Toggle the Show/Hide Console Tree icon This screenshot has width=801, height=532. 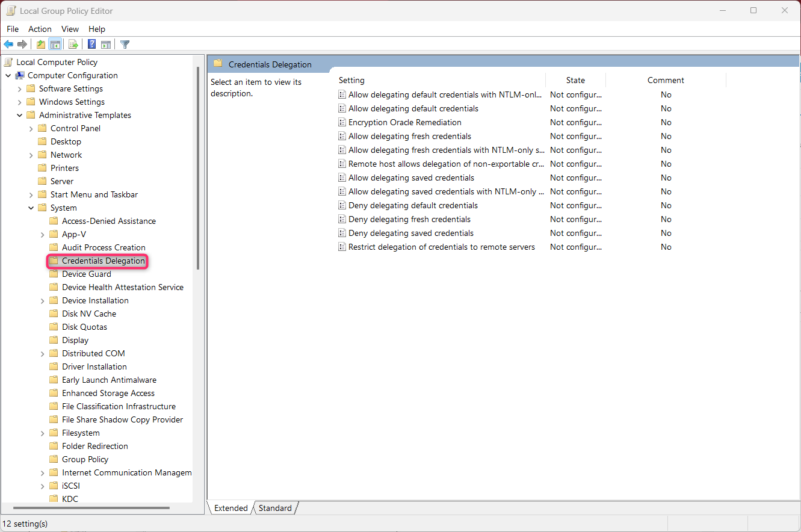pyautogui.click(x=55, y=43)
